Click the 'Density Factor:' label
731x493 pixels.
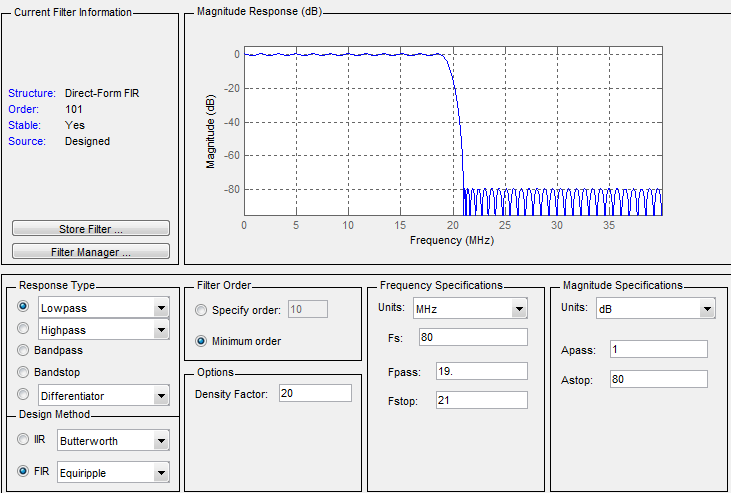[231, 394]
